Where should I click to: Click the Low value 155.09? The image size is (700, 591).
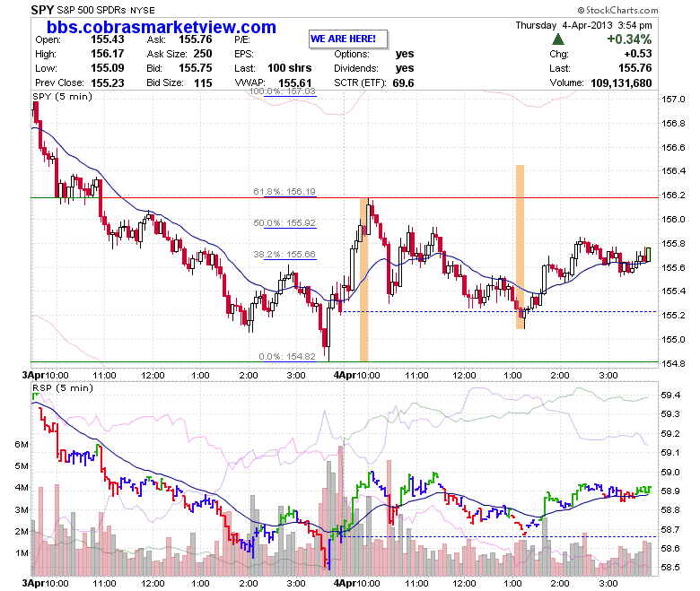tap(108, 68)
